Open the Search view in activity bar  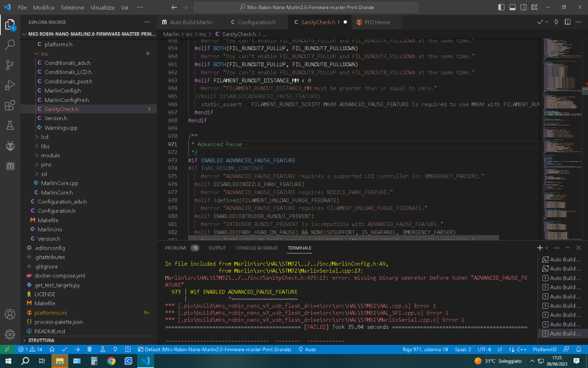pos(10,45)
